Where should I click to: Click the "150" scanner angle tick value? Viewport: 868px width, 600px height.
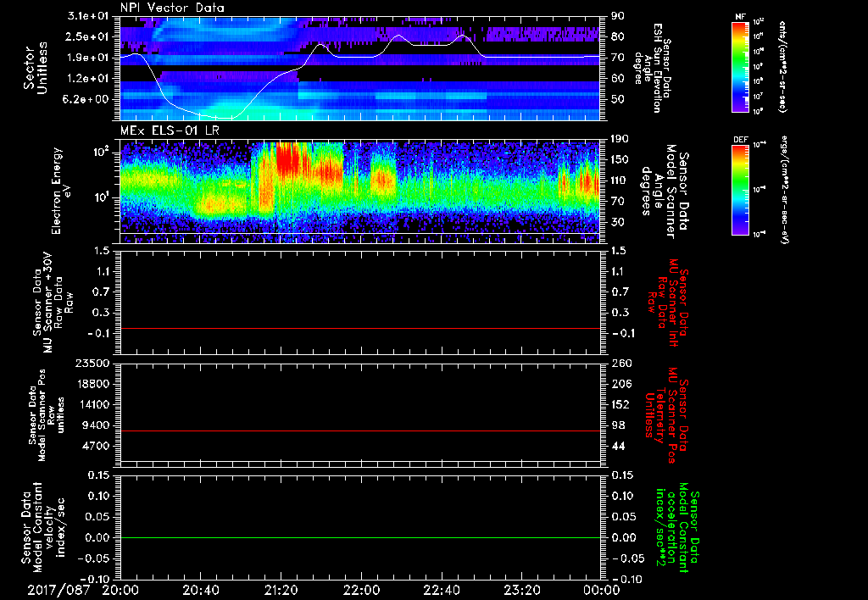click(x=620, y=160)
